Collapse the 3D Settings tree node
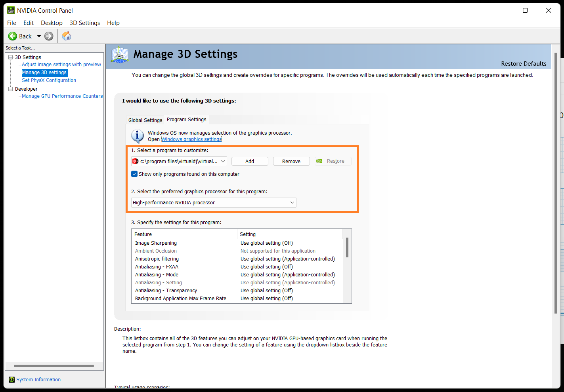This screenshot has width=564, height=392. 11,57
